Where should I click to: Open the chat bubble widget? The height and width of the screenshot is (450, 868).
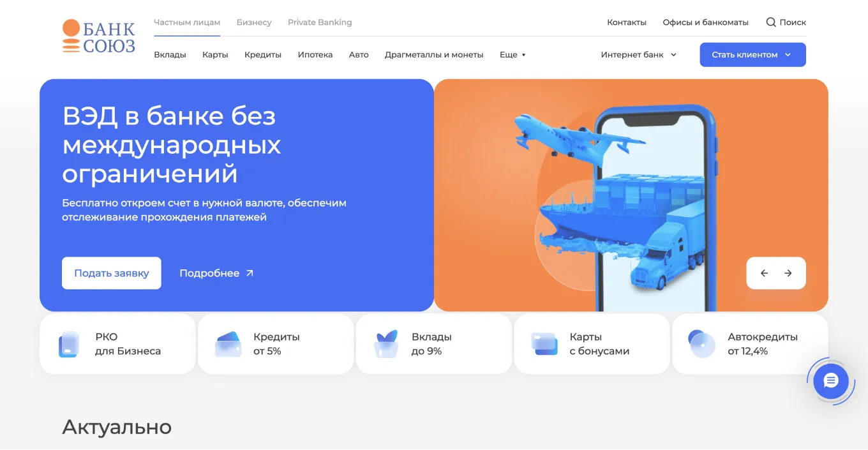tap(830, 381)
